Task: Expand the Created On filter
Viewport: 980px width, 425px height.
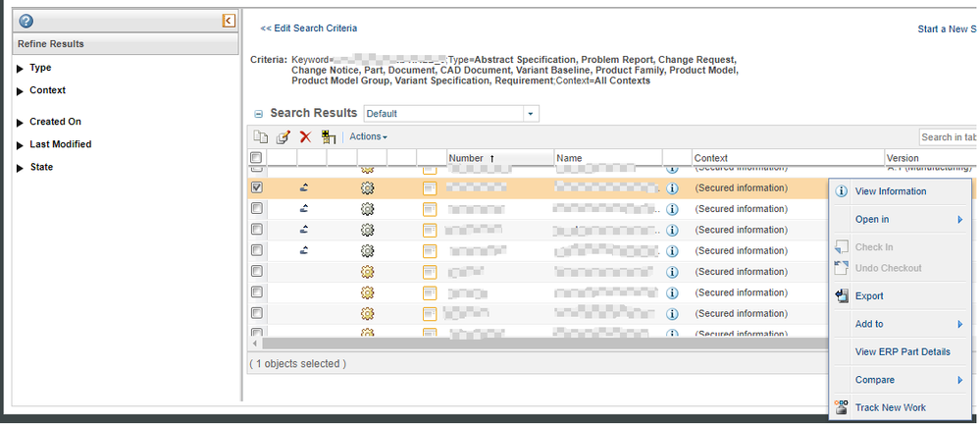Action: pos(22,123)
